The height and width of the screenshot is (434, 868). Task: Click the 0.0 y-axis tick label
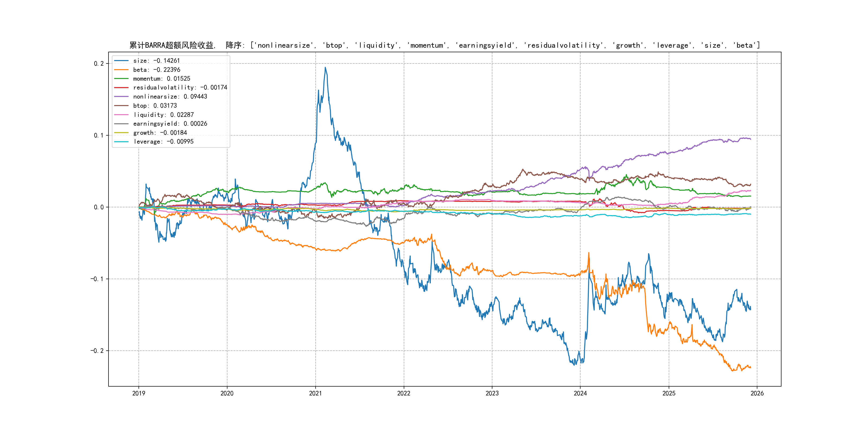tap(99, 207)
